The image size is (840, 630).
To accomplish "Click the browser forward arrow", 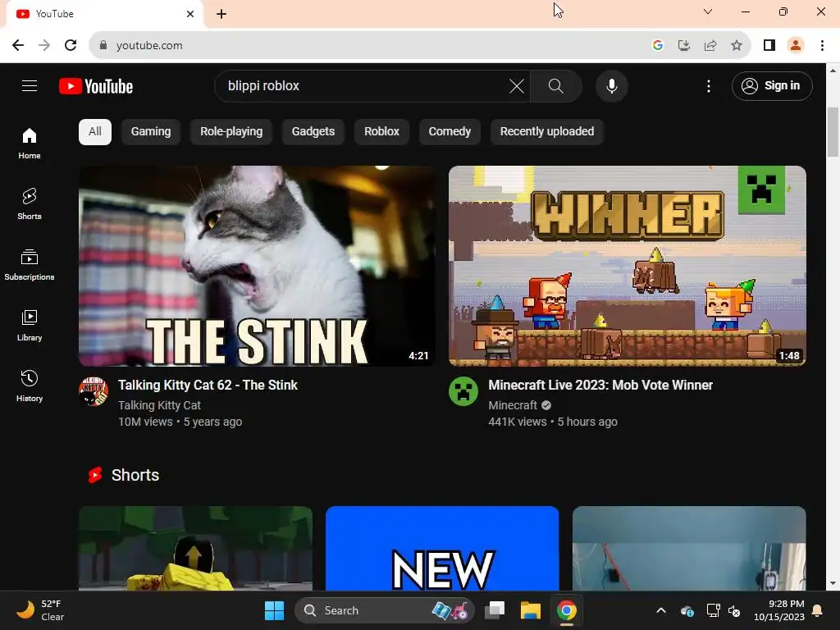I will coord(44,46).
